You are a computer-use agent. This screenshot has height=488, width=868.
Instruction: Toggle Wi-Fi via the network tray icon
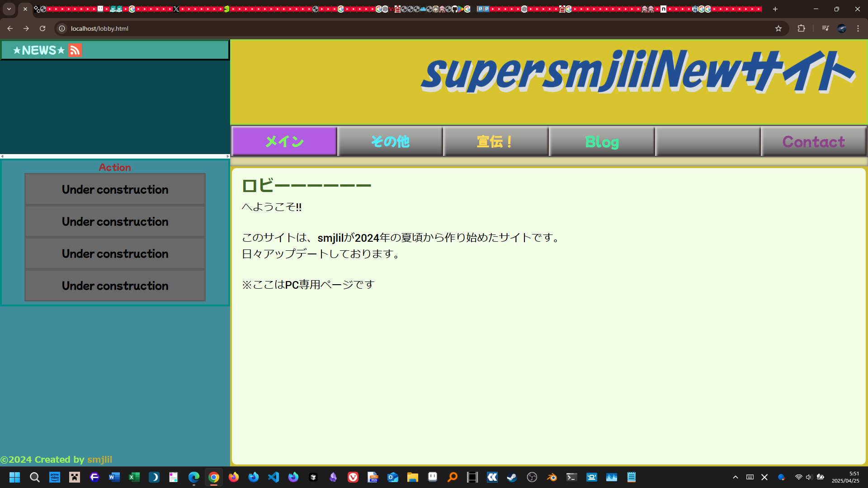click(x=797, y=477)
